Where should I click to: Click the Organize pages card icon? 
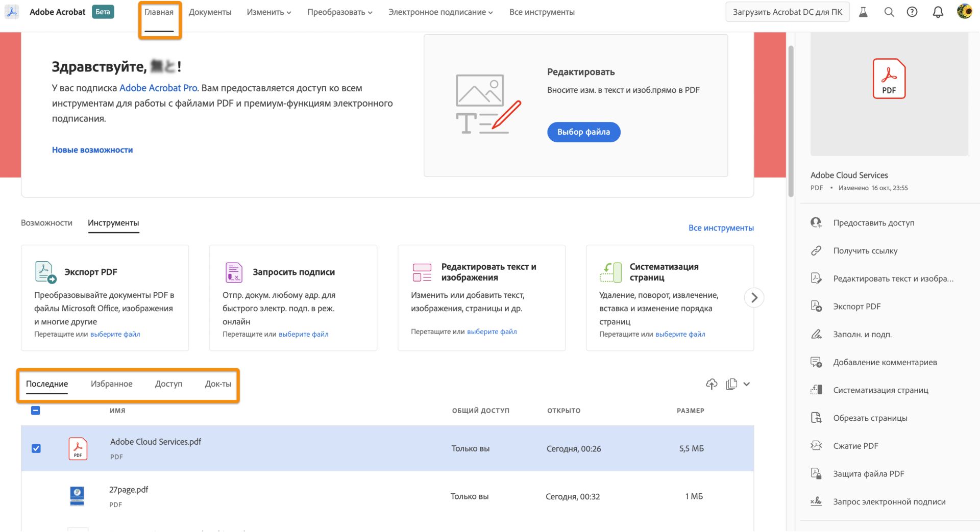coord(610,272)
